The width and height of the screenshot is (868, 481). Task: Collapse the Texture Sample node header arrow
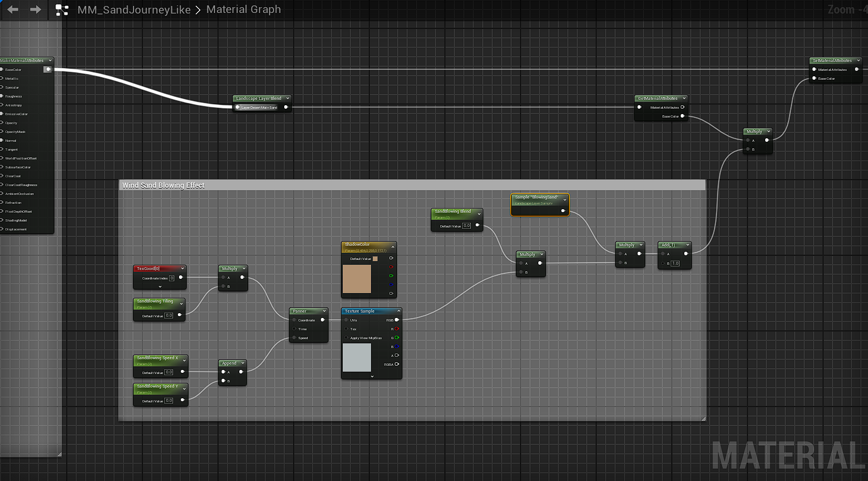point(398,311)
